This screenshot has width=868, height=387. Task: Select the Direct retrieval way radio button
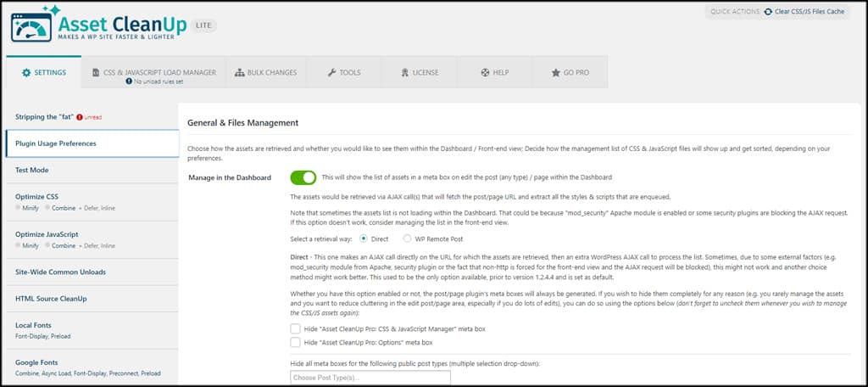click(x=364, y=238)
